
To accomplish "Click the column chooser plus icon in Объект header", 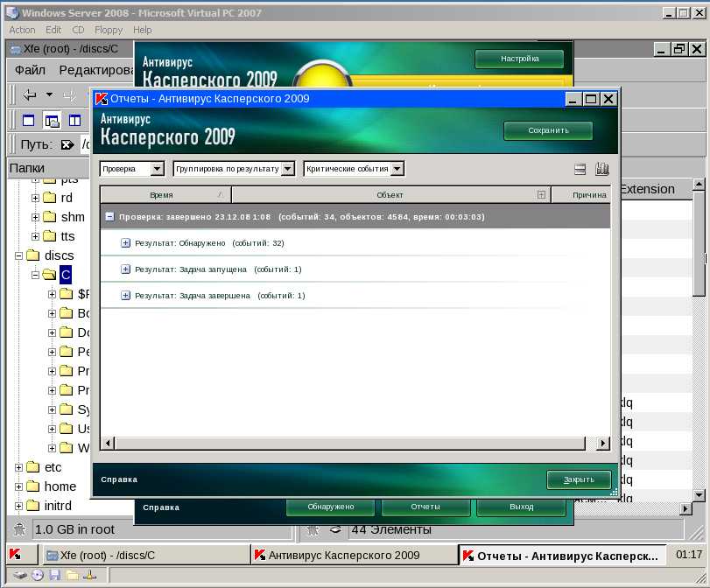I will [541, 194].
